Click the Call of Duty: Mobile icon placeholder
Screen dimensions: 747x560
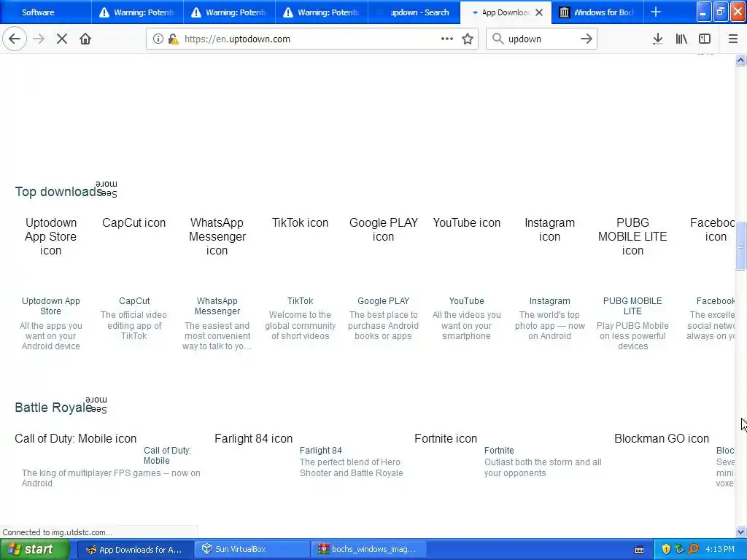click(76, 438)
